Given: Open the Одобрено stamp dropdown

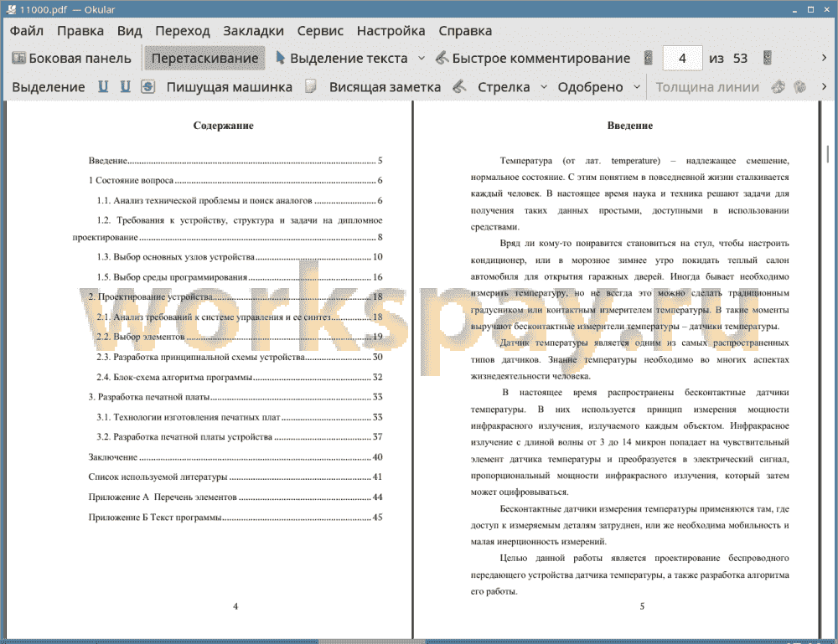Looking at the screenshot, I should coord(637,87).
